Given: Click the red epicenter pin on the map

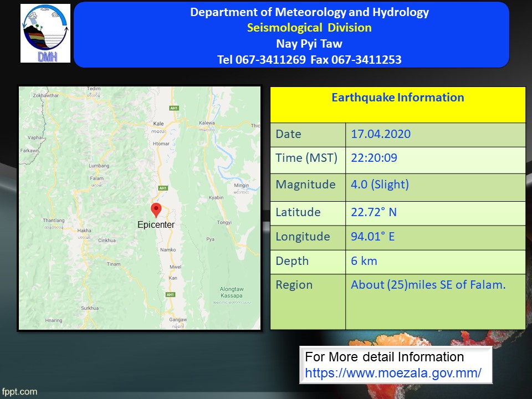Looking at the screenshot, I should (x=156, y=210).
